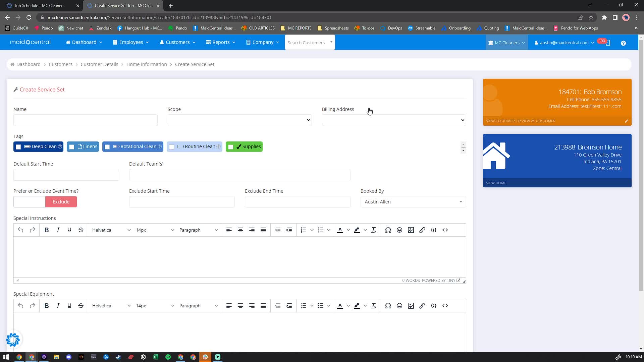
Task: Check the Linens tag checkbox
Action: pos(72,147)
